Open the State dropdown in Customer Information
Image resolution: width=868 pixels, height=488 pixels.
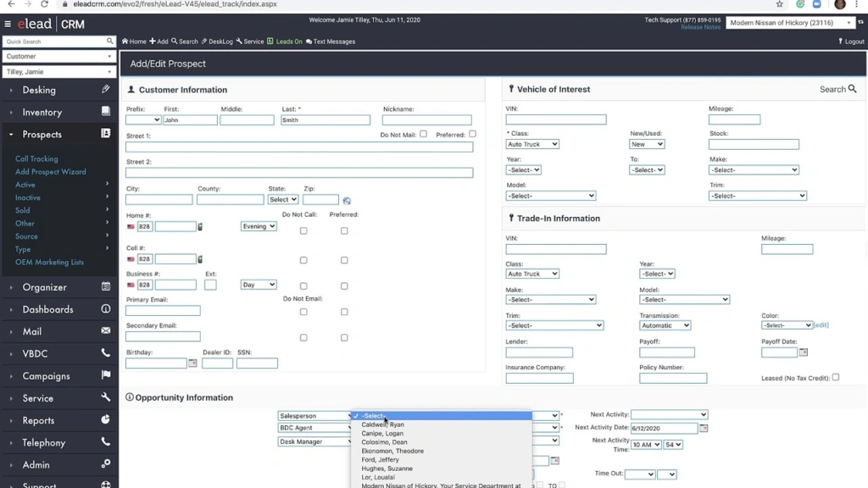(x=282, y=199)
